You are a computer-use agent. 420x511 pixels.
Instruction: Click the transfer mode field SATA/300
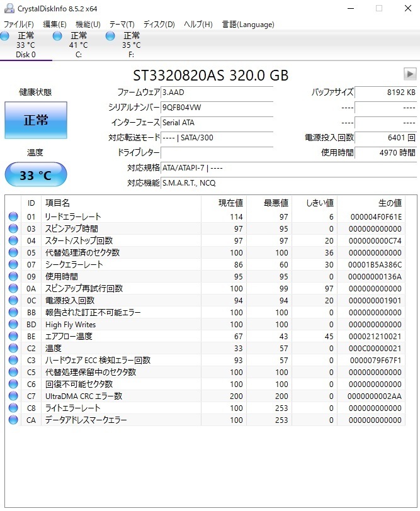click(x=217, y=138)
